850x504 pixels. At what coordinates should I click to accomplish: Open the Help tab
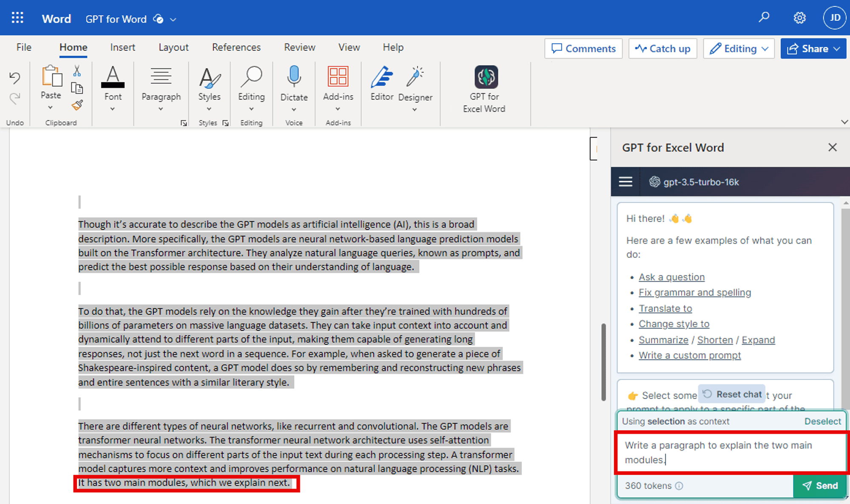[393, 47]
